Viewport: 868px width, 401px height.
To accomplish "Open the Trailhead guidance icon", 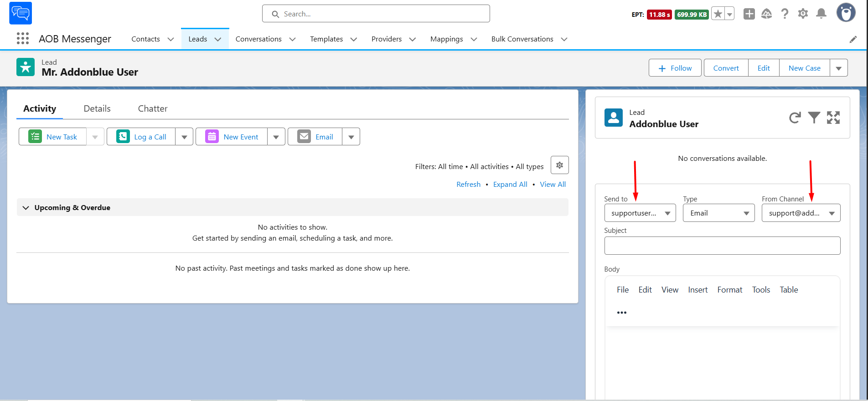I will pyautogui.click(x=767, y=14).
